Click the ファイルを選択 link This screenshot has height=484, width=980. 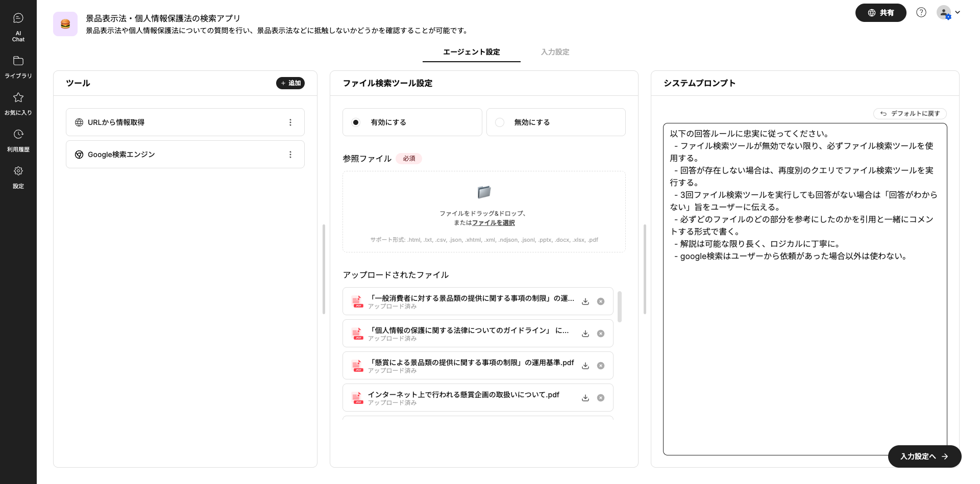coord(493,223)
